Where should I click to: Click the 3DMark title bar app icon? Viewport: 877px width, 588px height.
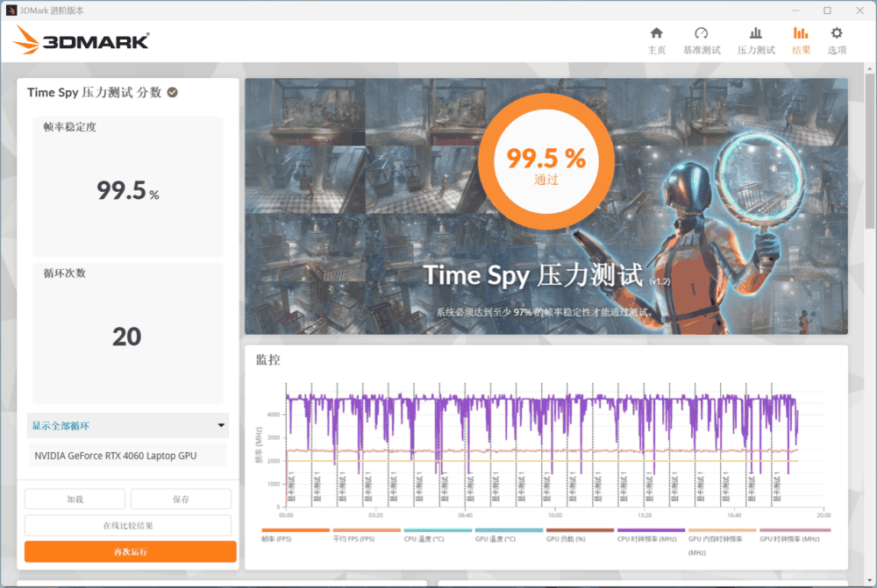[11, 10]
